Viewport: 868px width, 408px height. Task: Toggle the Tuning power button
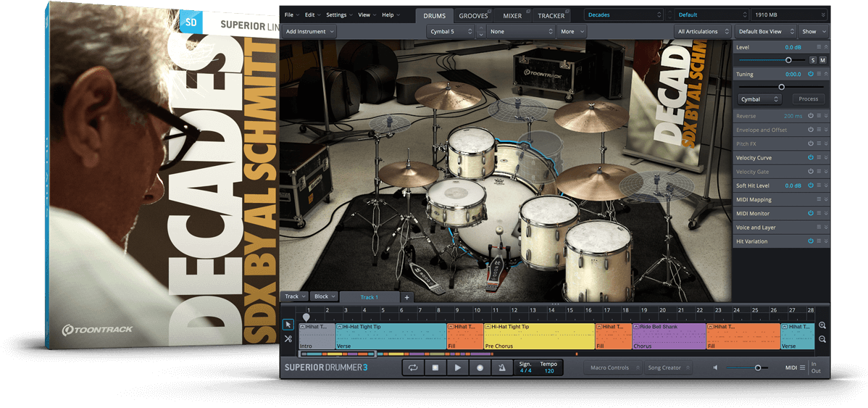click(x=811, y=74)
